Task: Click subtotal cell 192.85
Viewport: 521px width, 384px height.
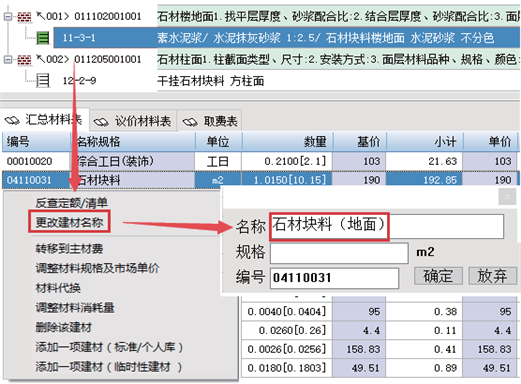Action: (x=425, y=180)
